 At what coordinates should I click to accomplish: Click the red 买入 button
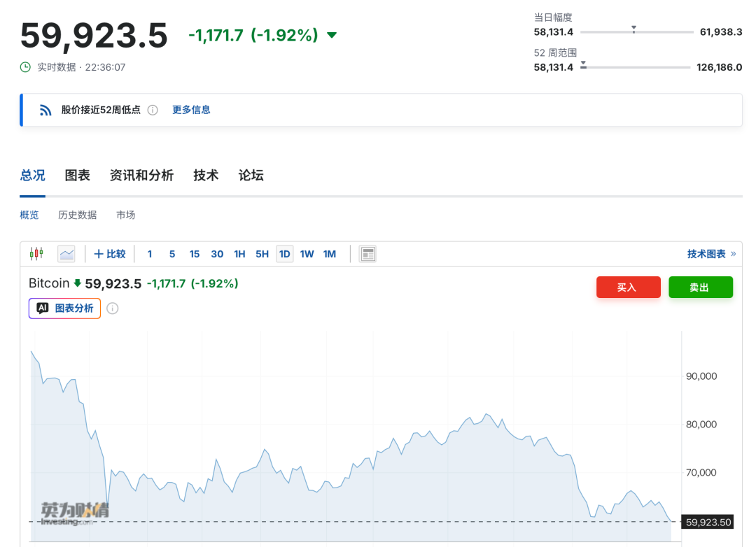point(628,287)
